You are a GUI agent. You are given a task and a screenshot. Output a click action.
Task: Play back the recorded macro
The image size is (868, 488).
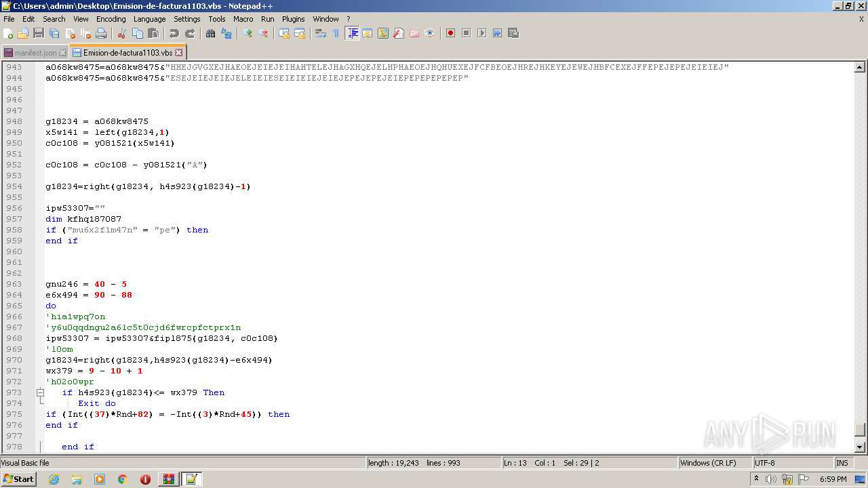click(481, 33)
